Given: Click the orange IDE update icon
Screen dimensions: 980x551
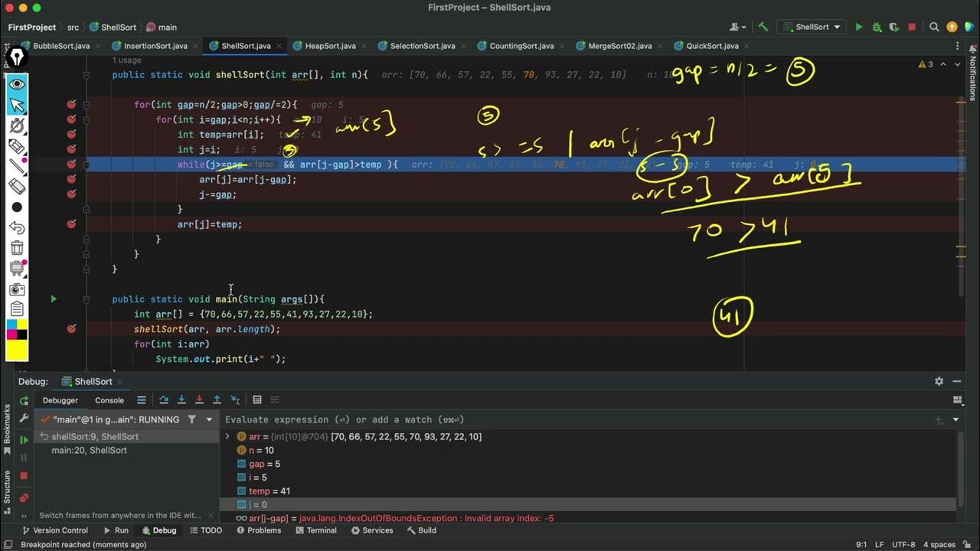Looking at the screenshot, I should pyautogui.click(x=952, y=27).
